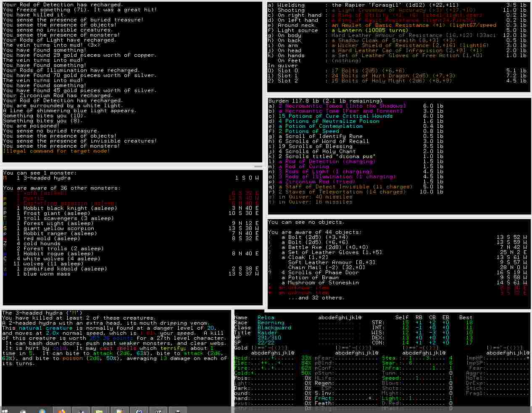Select Potions of Cure Critical Wounds
The image size is (532, 413).
click(x=335, y=116)
